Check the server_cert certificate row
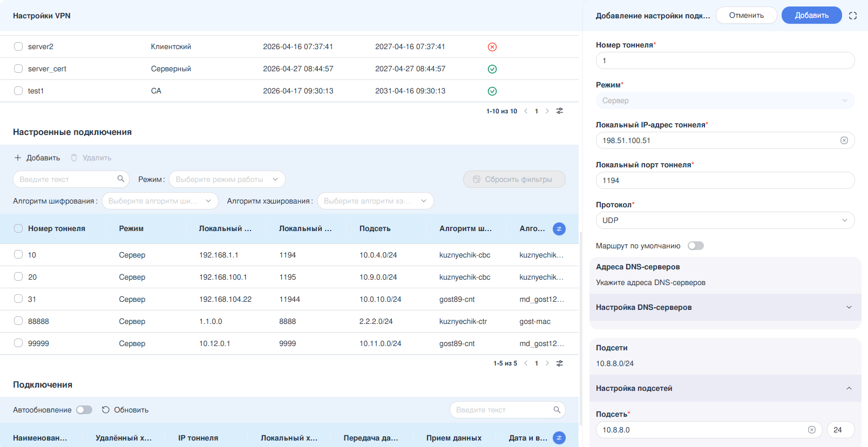Viewport: 868px width, 447px height. tap(18, 69)
